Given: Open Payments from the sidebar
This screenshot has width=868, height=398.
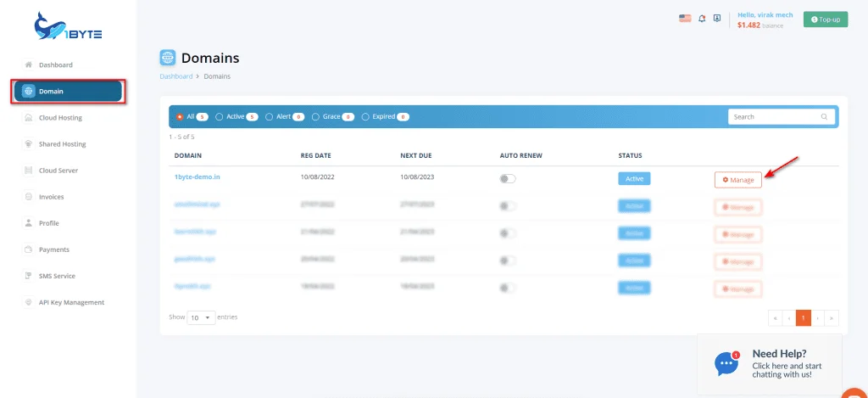Looking at the screenshot, I should click(x=53, y=249).
